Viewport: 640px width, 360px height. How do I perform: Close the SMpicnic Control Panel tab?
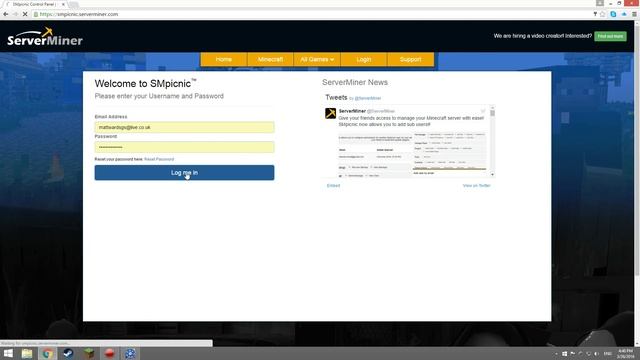[63, 4]
